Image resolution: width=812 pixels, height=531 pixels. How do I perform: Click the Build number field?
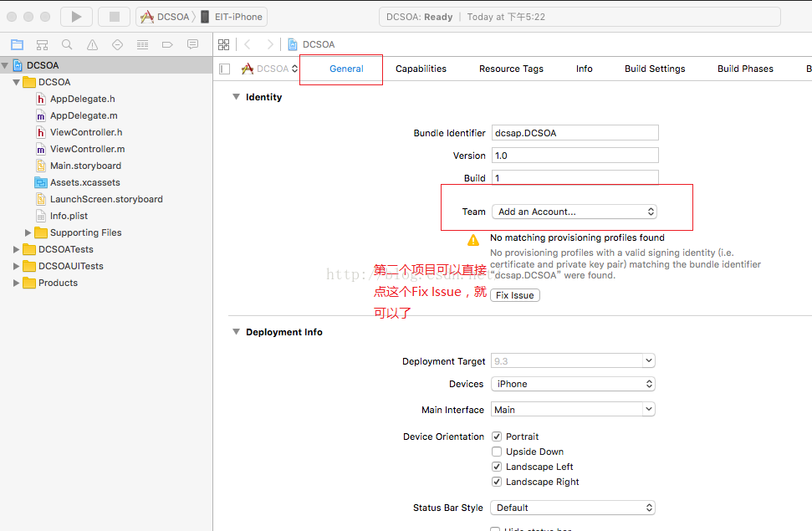pyautogui.click(x=575, y=177)
